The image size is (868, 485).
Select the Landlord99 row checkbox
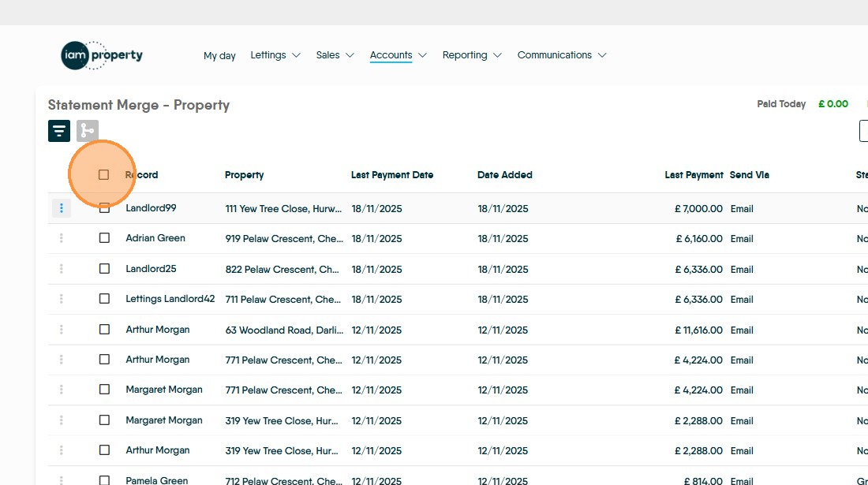104,208
